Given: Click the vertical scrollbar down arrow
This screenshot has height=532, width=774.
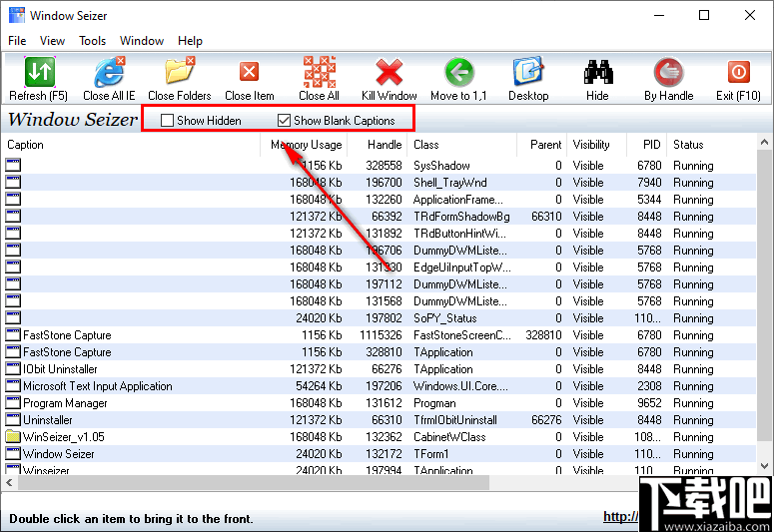Looking at the screenshot, I should coord(764,465).
